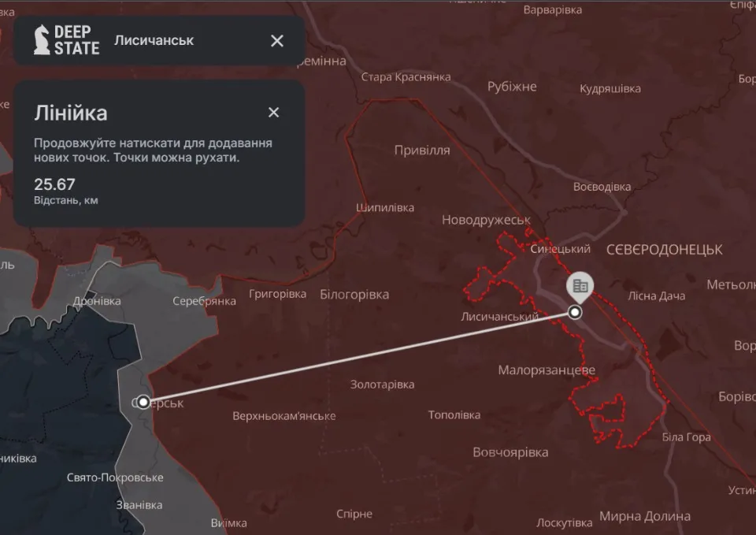Click the Лисичанський map label
Image resolution: width=756 pixels, height=535 pixels.
pyautogui.click(x=499, y=317)
